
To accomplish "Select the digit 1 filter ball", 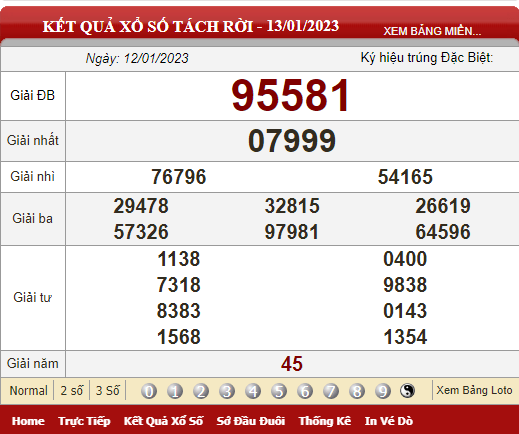I will click(175, 391).
